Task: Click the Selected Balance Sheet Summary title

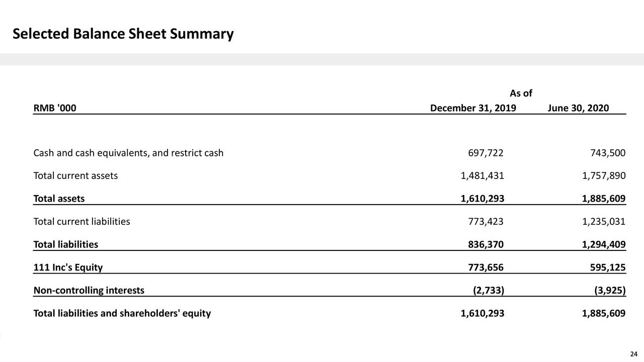Action: pyautogui.click(x=123, y=34)
